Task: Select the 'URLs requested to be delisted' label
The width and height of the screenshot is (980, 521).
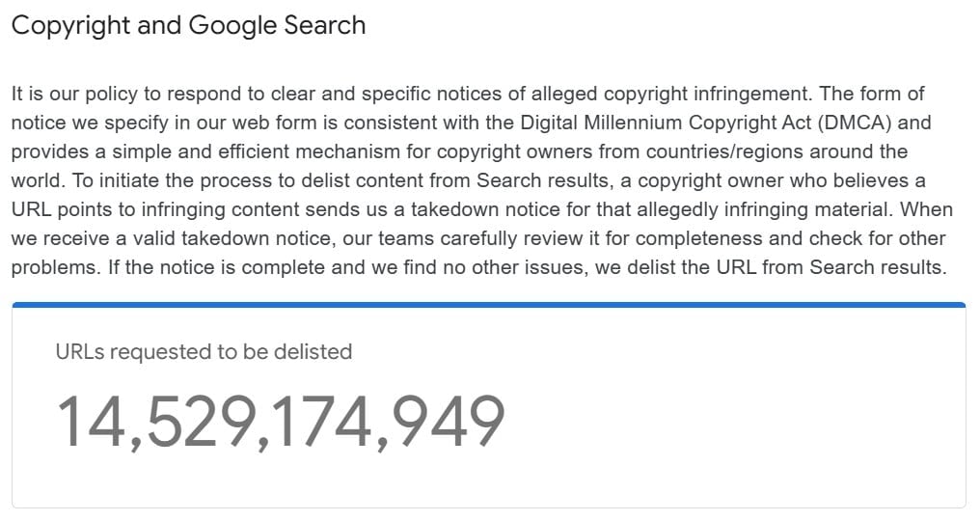Action: click(x=204, y=351)
